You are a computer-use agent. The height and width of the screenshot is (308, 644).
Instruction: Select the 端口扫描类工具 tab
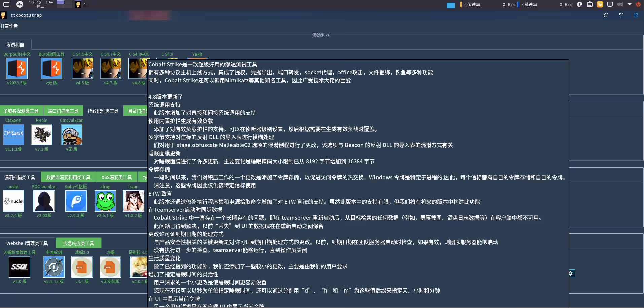[x=63, y=111]
